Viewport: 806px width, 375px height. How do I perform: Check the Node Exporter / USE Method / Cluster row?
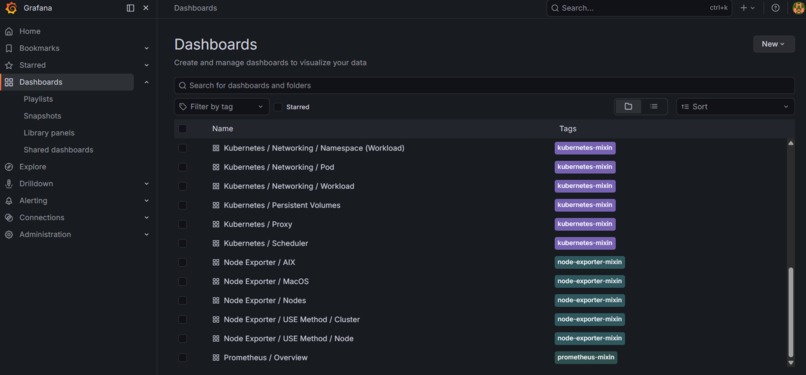pos(182,320)
